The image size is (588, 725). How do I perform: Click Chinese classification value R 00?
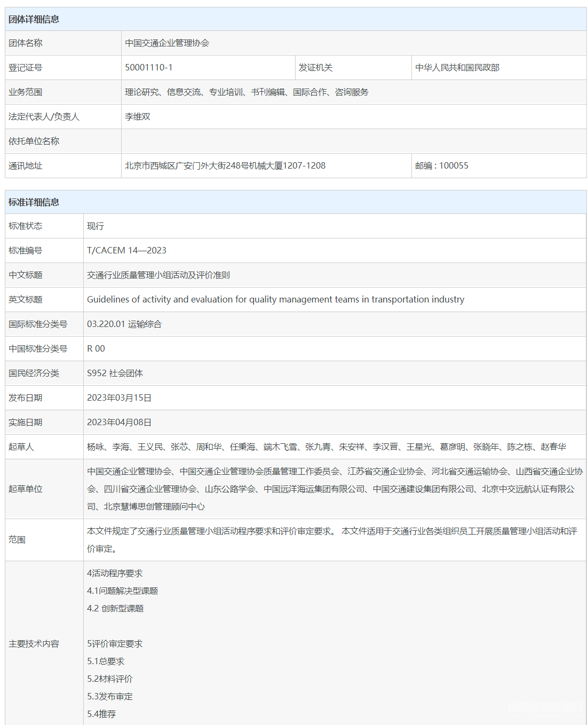pyautogui.click(x=96, y=349)
